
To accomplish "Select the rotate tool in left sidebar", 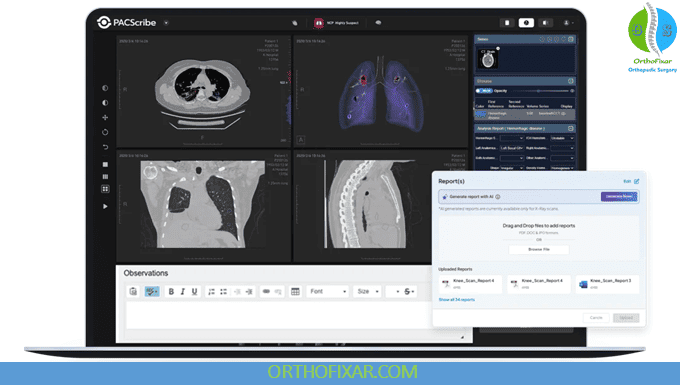I will point(105,132).
